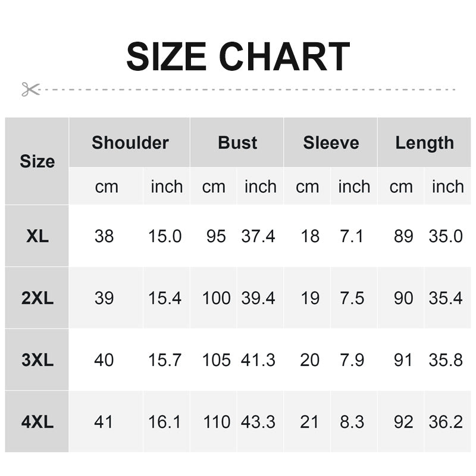The height and width of the screenshot is (476, 476).
Task: Select the Sleeve column header
Action: (x=331, y=143)
